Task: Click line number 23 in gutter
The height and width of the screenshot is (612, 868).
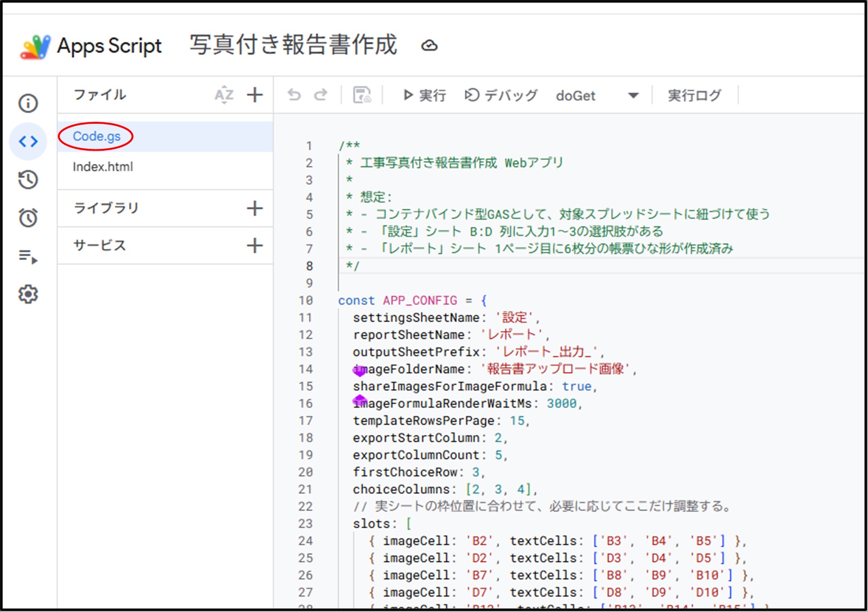Action: coord(306,523)
